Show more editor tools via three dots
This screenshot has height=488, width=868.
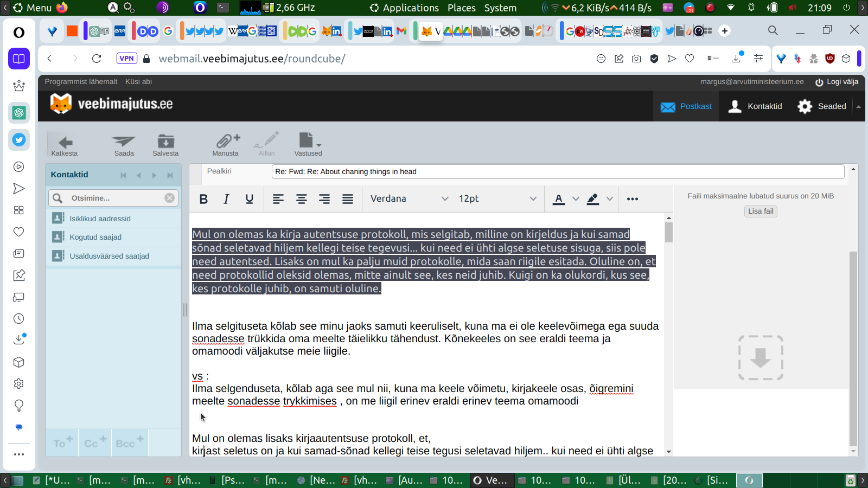[x=633, y=199]
